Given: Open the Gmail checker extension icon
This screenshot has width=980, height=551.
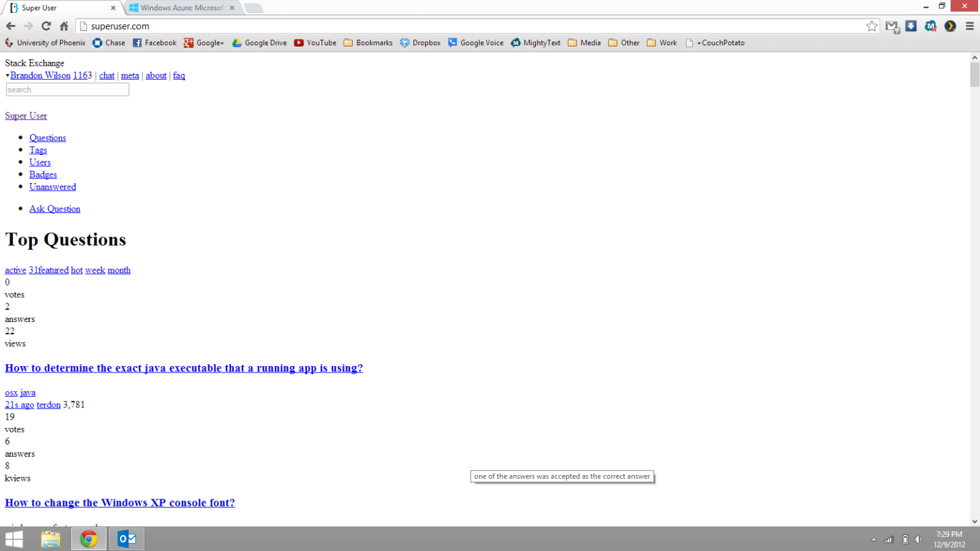Looking at the screenshot, I should (892, 26).
